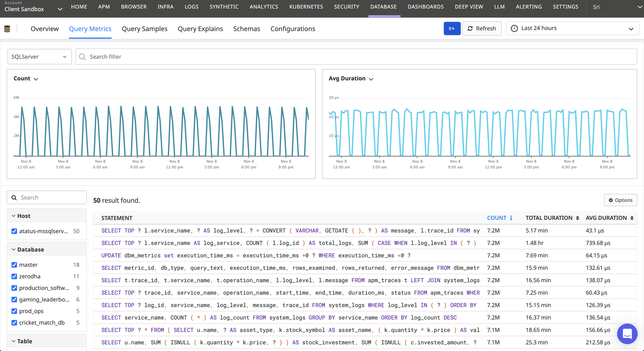The height and width of the screenshot is (351, 644).
Task: Uncheck the master database checkbox
Action: coord(14,265)
